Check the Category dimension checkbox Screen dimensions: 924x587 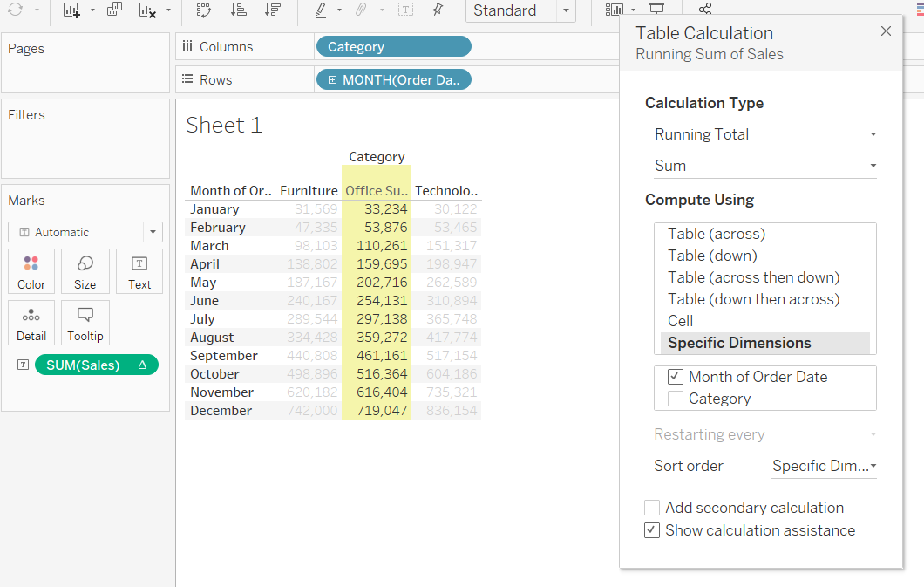676,399
